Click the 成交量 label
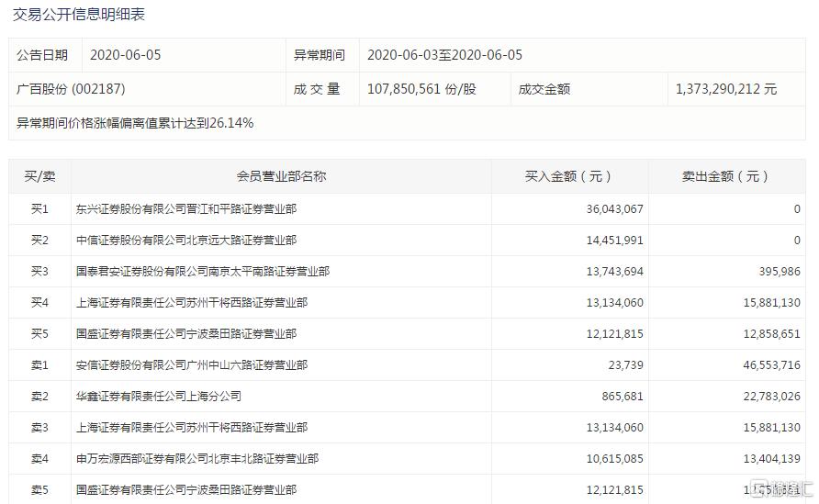This screenshot has height=504, width=819. [x=317, y=89]
